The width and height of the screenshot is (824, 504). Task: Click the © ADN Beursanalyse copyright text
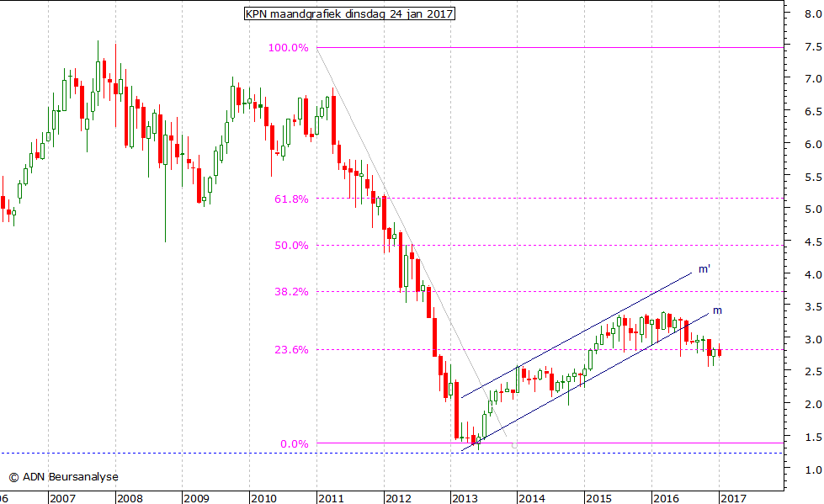click(x=64, y=477)
